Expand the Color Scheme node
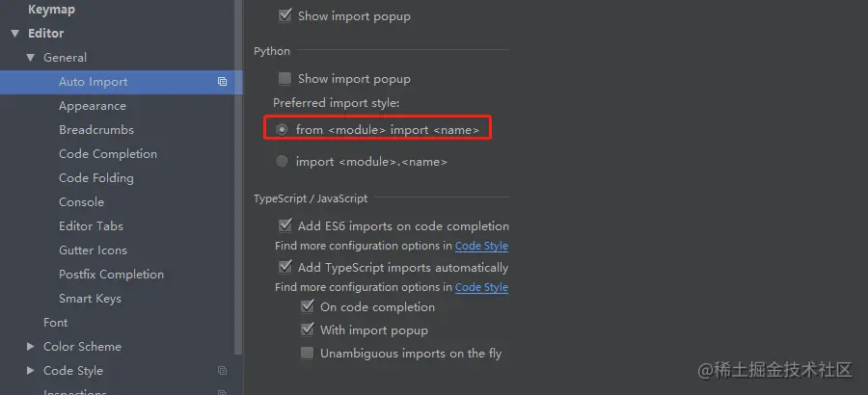This screenshot has height=395, width=868. 31,347
